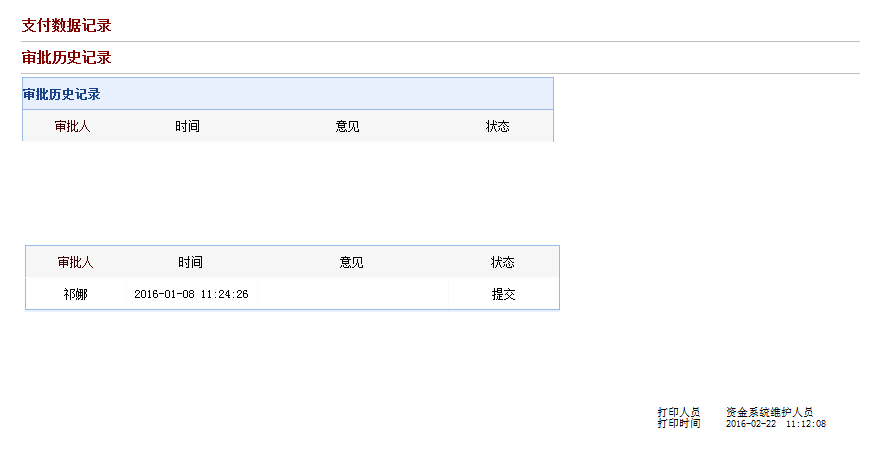Select the red 审批历史记录 section heading
The image size is (891, 470).
click(66, 57)
